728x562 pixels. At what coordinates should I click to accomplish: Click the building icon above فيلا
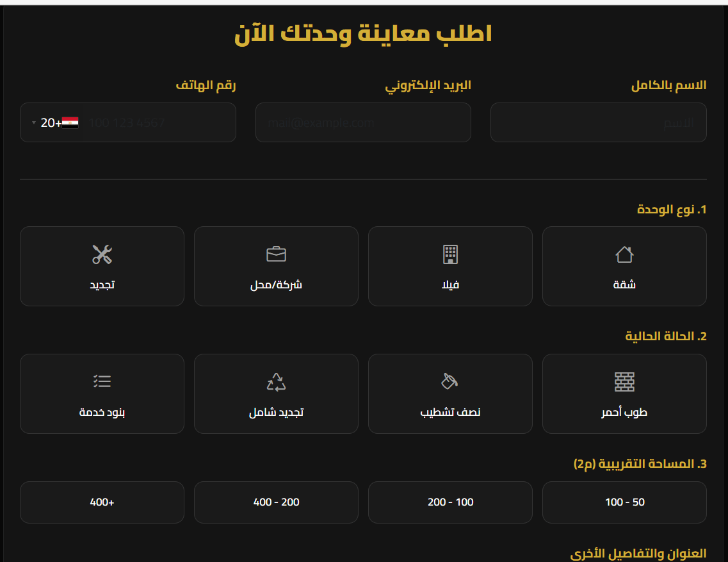tap(450, 254)
